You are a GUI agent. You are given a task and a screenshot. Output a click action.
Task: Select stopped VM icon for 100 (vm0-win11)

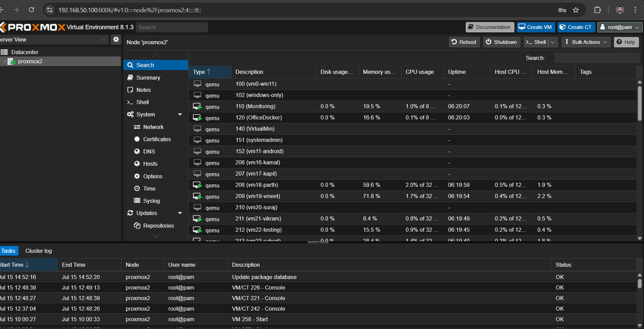point(197,84)
